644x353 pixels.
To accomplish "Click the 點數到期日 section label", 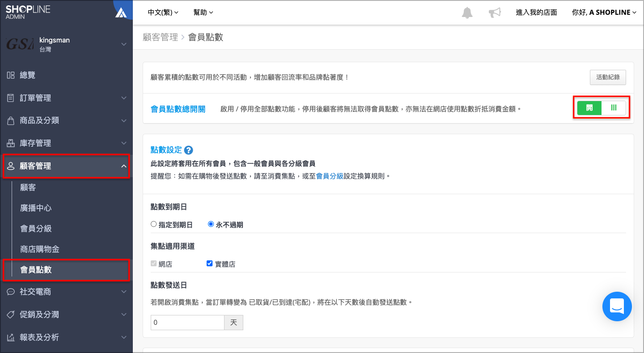I will tap(169, 207).
